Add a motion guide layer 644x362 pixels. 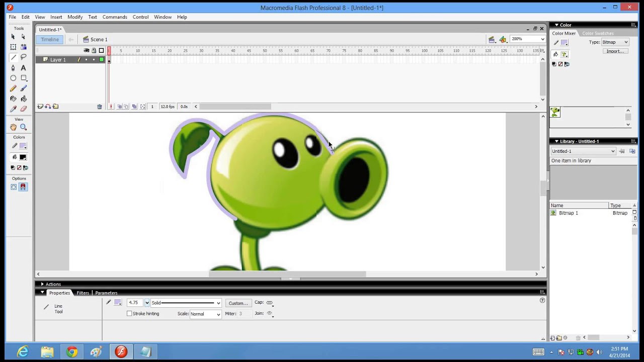pyautogui.click(x=48, y=107)
